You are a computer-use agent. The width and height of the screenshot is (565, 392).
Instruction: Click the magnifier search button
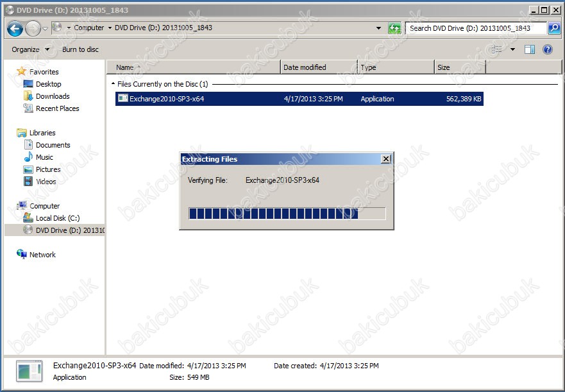(554, 28)
